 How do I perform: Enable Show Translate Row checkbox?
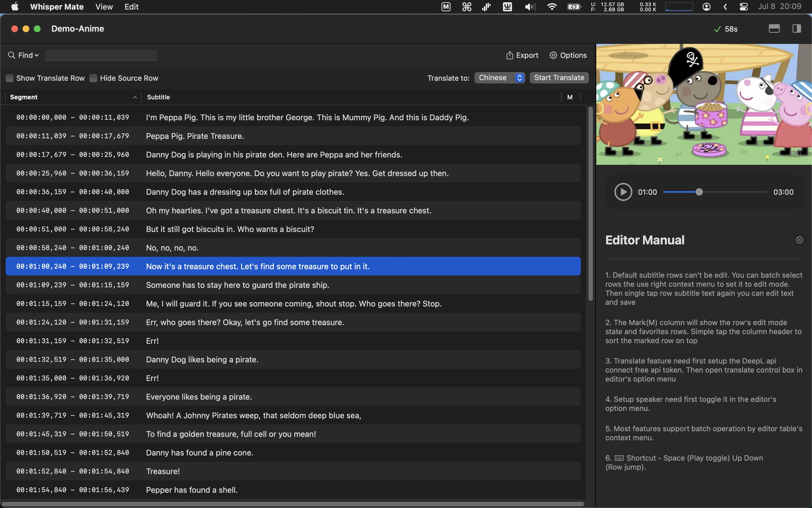pos(10,78)
